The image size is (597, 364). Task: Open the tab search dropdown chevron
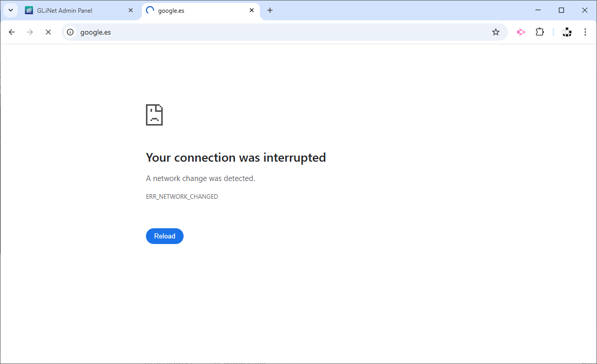point(11,10)
